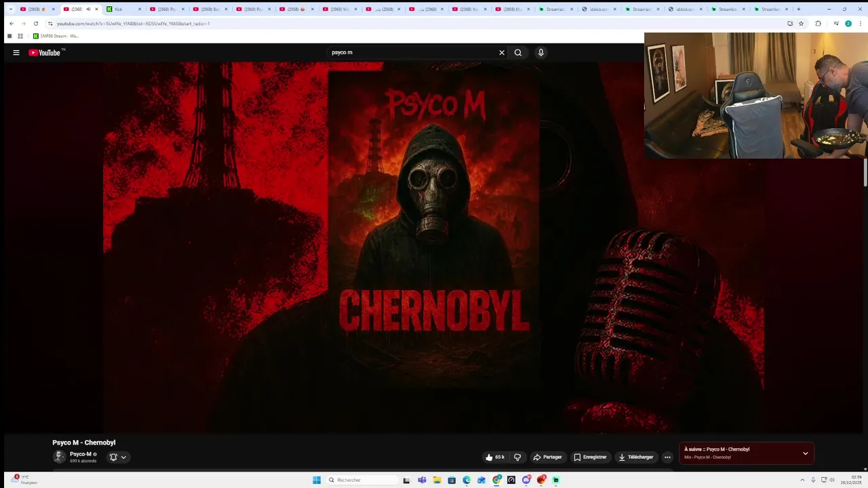The image size is (868, 488).
Task: Switch to the first YouTube (2968) tab
Action: point(37,9)
